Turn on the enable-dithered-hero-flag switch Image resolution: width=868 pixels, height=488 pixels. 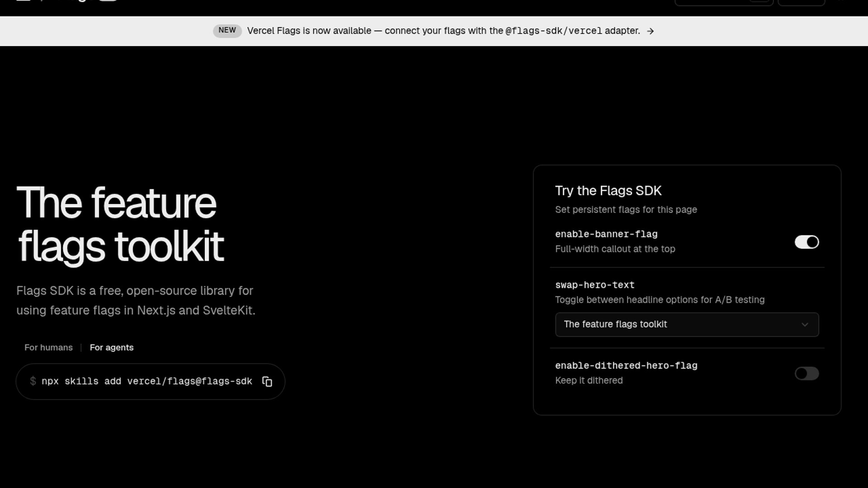tap(807, 374)
